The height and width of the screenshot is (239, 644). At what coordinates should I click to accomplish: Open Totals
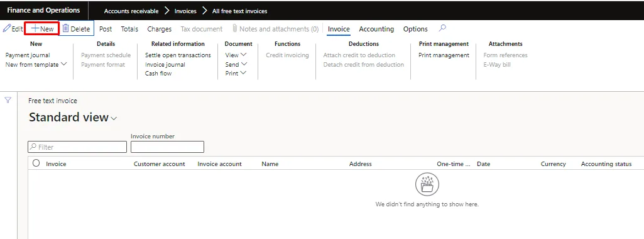(129, 29)
